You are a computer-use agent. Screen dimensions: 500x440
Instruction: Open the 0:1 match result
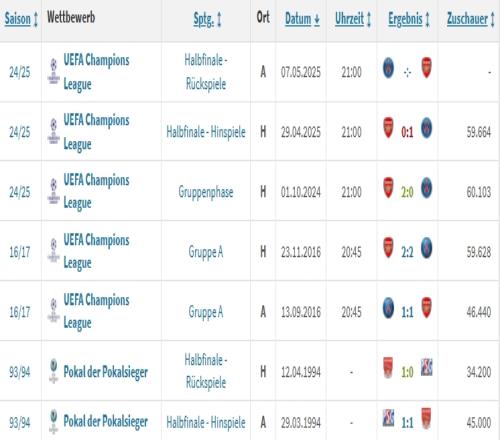407,132
